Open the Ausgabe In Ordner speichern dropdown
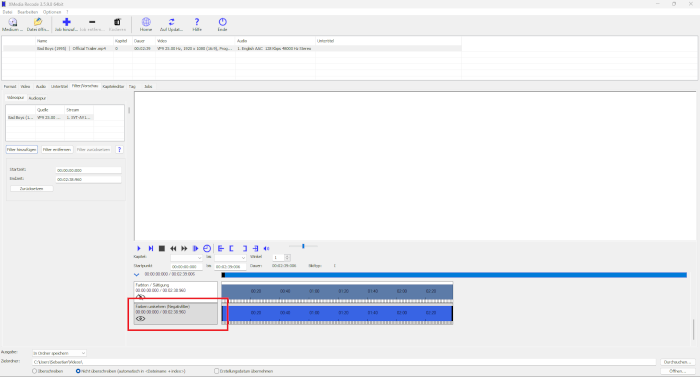This screenshot has width=700, height=377. (59, 353)
